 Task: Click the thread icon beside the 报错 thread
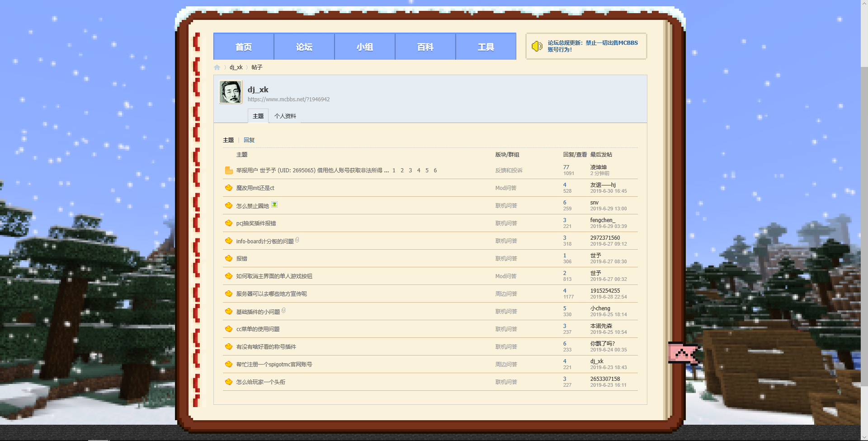click(229, 258)
